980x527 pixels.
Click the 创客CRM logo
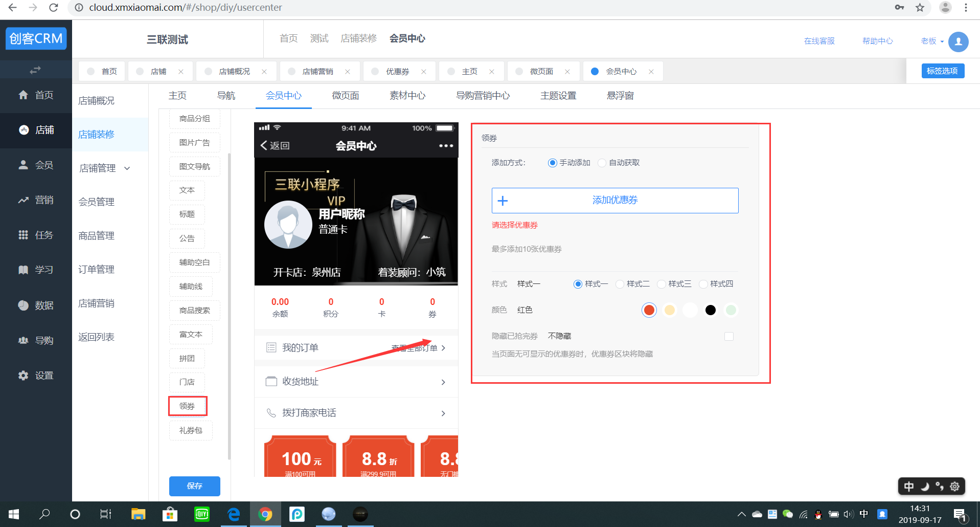tap(36, 39)
